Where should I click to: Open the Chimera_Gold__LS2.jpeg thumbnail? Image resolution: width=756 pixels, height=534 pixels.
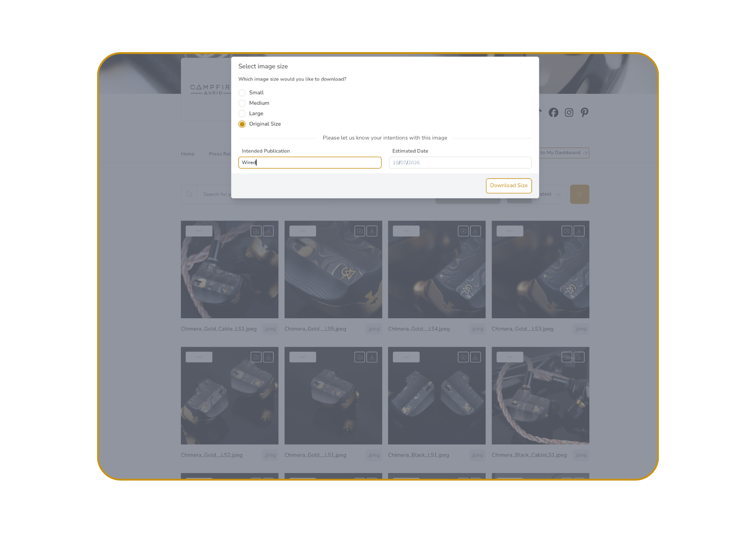229,396
